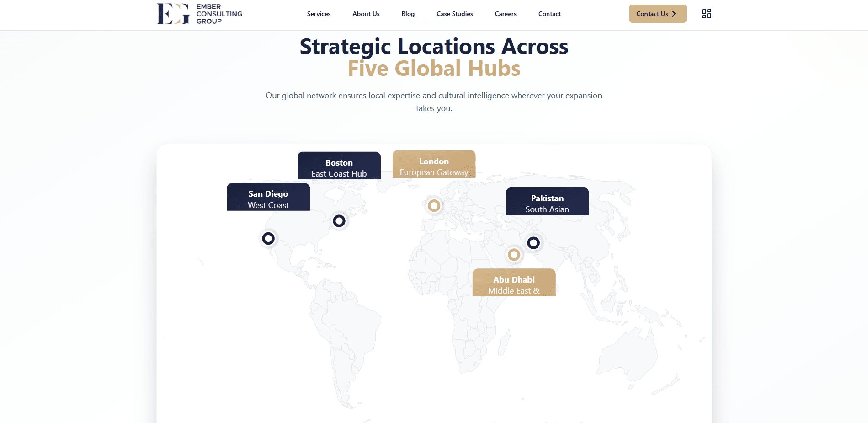Viewport: 868px width, 423px height.
Task: Select the San Diego West Coast label
Action: coord(268,197)
